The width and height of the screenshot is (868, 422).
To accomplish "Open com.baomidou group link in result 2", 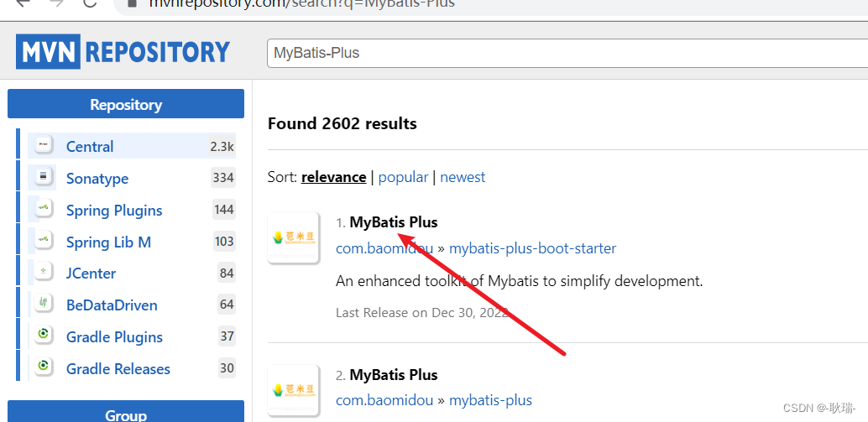I will [384, 400].
